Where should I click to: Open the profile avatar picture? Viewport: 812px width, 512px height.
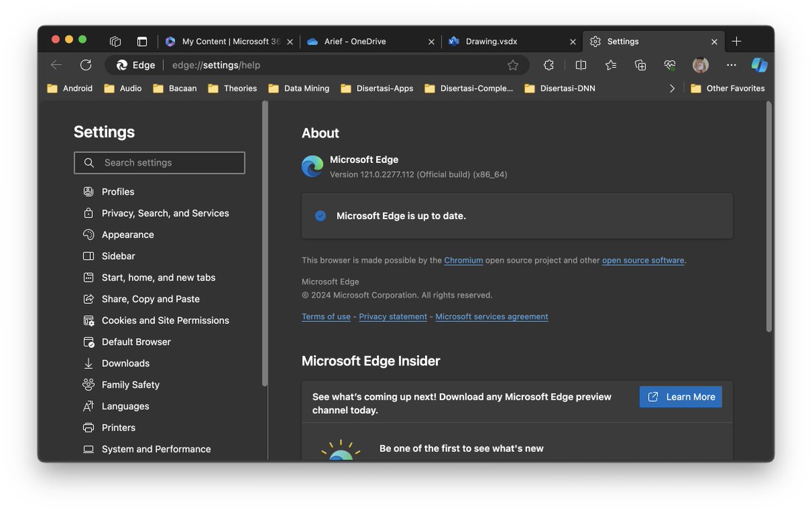coord(700,65)
